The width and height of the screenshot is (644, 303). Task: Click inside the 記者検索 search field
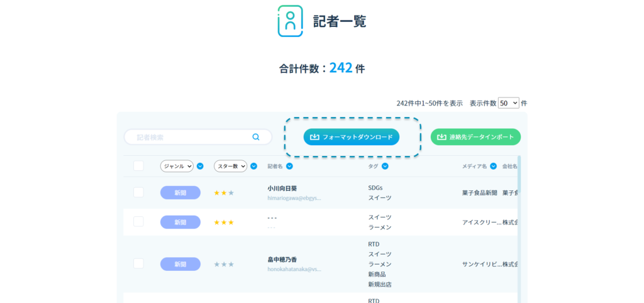coord(189,137)
